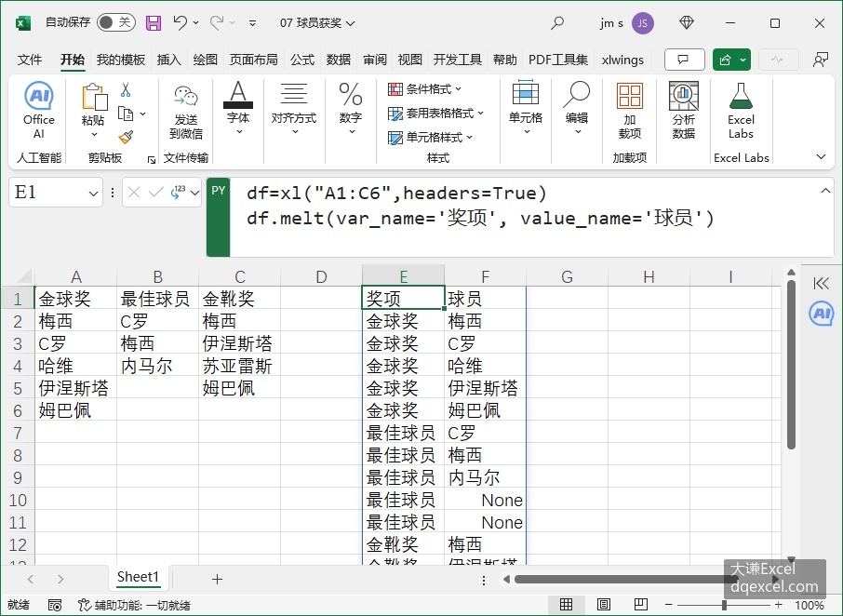Viewport: 843px width, 616px height.
Task: Expand the Undo history dropdown arrow
Action: click(195, 23)
